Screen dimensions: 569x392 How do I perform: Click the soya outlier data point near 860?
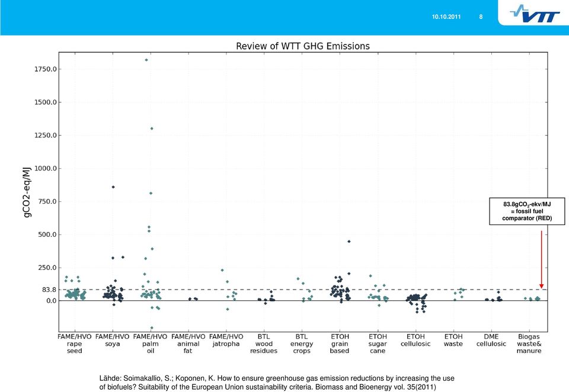pos(113,187)
